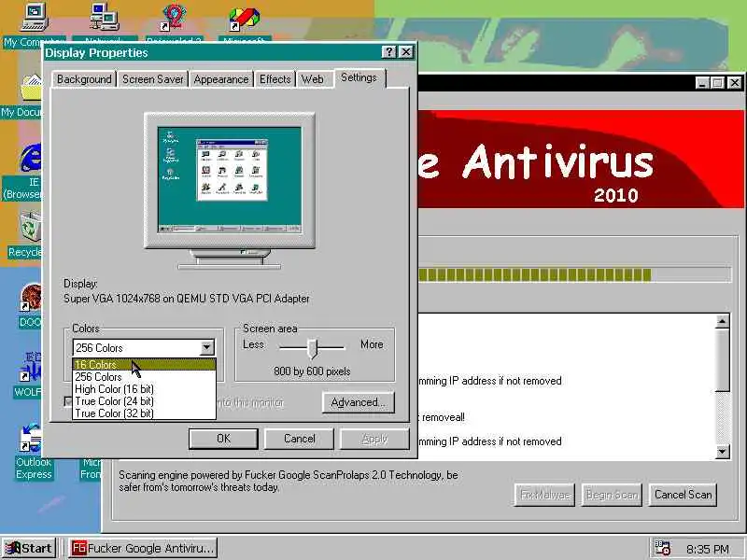
Task: Click the Antivirus 2010 red banner
Action: coord(580,159)
